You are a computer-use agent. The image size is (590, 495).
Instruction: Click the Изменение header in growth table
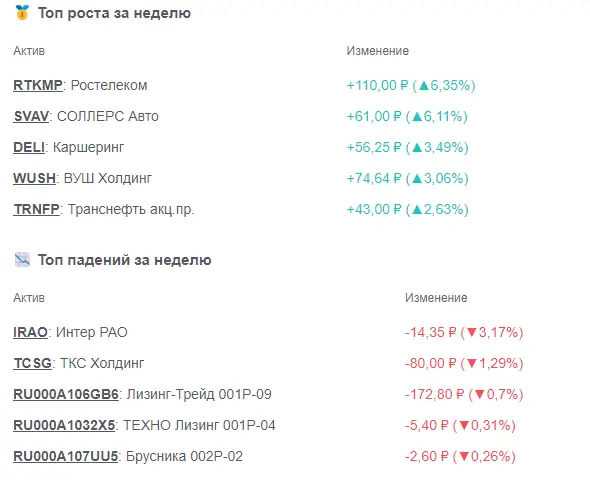point(378,51)
